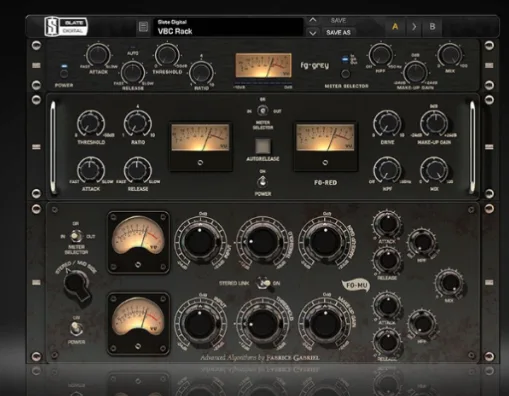
Task: Click the fg-grey module name label
Action: pos(314,65)
